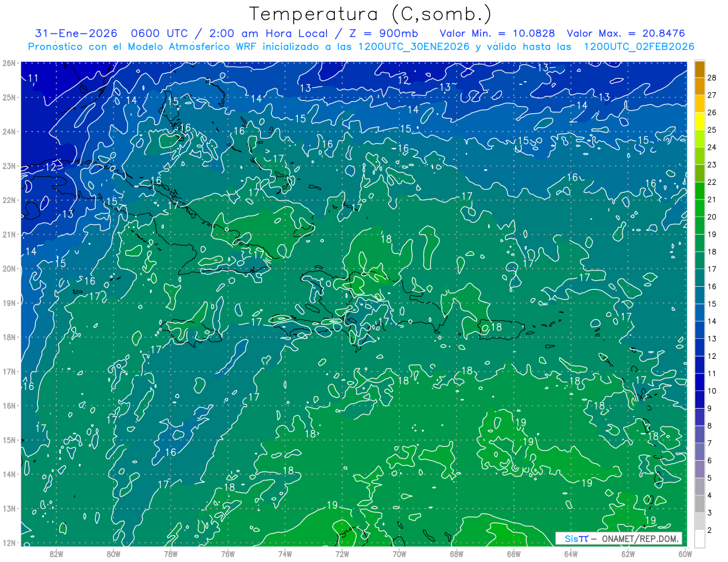
Task: Click the "Temperatura (C,somb.)" chart title
Action: (x=371, y=15)
